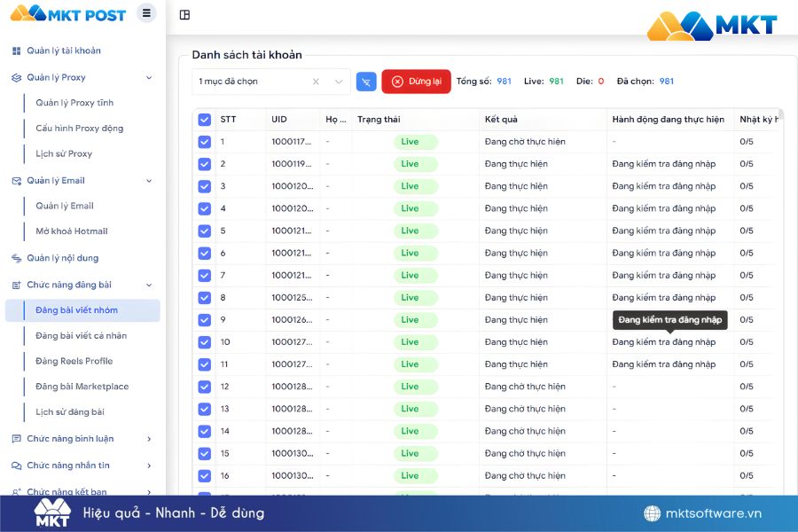798x532 pixels.
Task: Open Lịch sử đăng bài link
Action: pyautogui.click(x=69, y=412)
